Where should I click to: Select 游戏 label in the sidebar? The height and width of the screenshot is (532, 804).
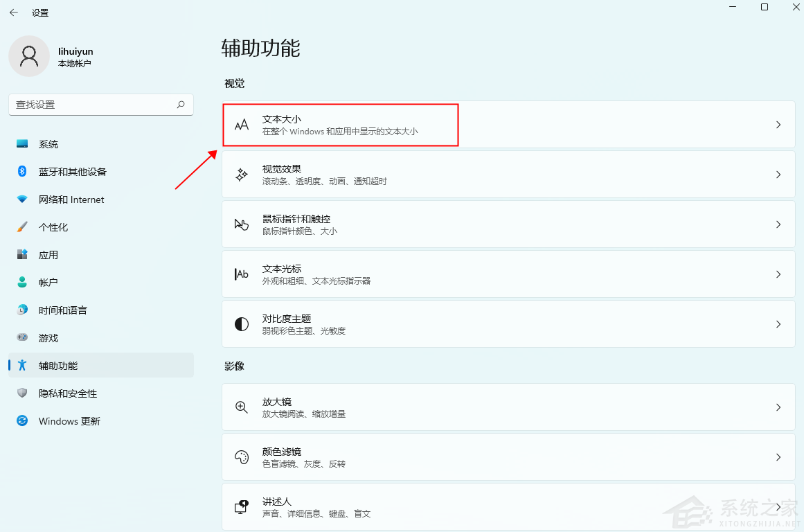pos(48,338)
